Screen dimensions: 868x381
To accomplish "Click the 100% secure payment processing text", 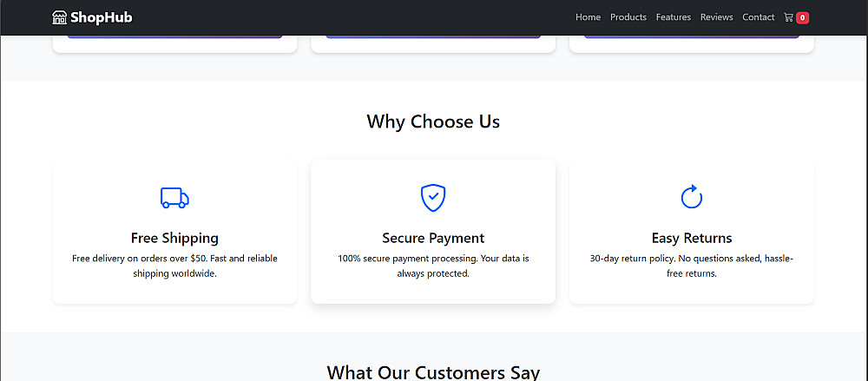I will coord(433,266).
